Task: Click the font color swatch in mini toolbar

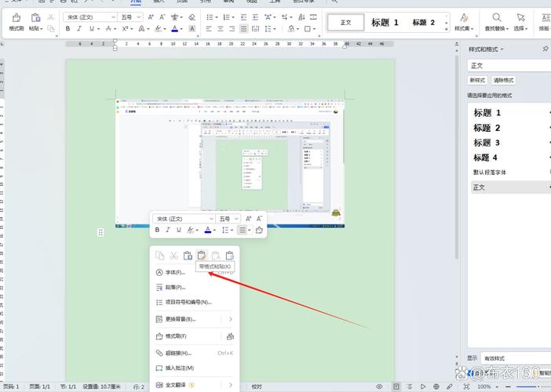Action: (x=208, y=230)
